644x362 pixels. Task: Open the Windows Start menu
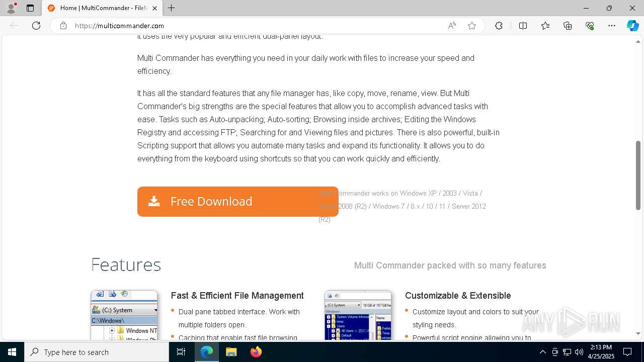(12, 352)
